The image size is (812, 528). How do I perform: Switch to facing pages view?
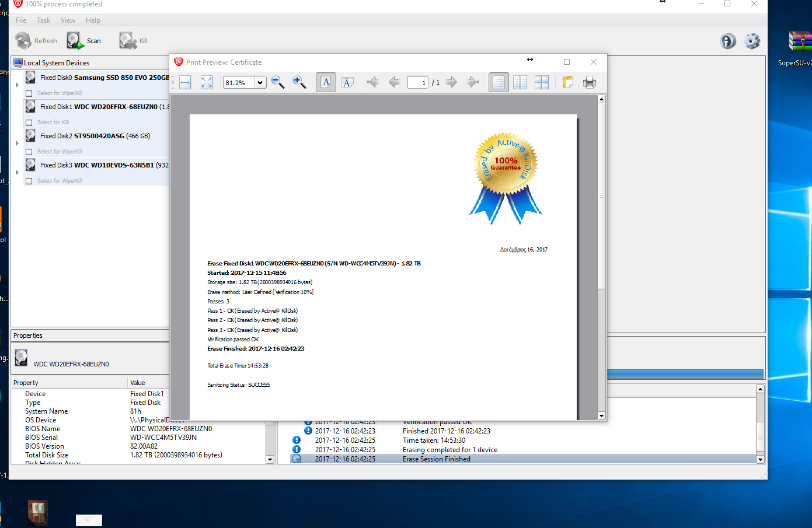tap(520, 82)
